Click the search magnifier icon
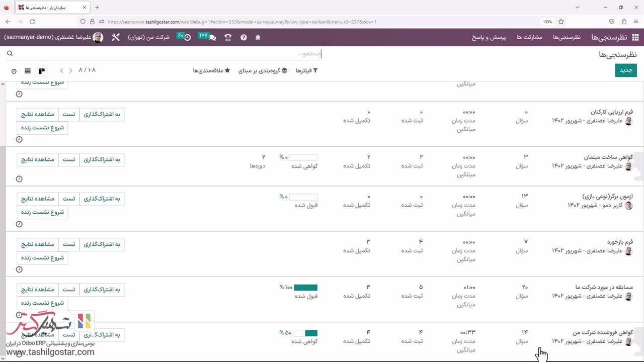The image size is (644, 362). click(x=10, y=54)
